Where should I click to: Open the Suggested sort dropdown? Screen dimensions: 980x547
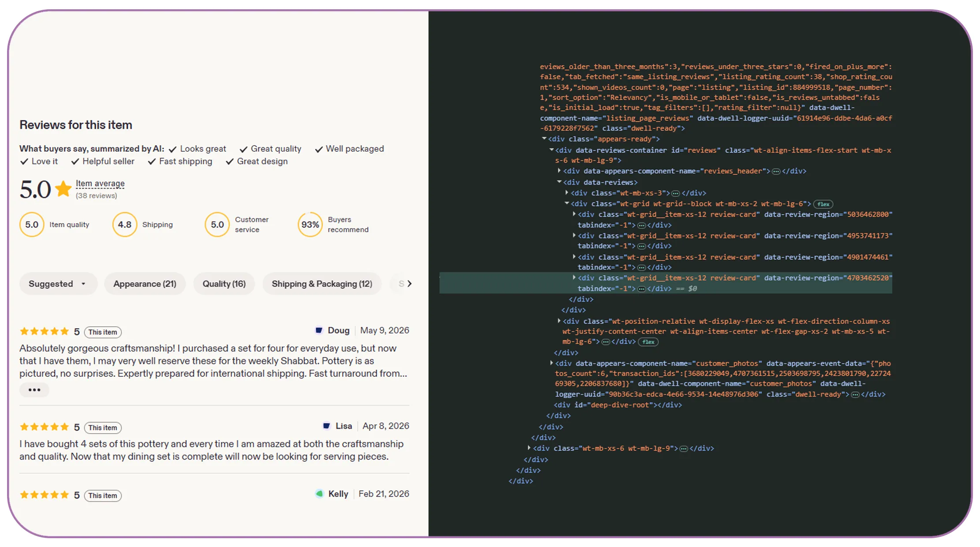pyautogui.click(x=58, y=284)
